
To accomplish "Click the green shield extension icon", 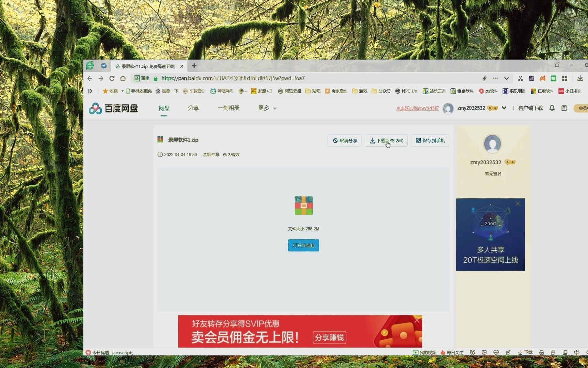I will [554, 78].
